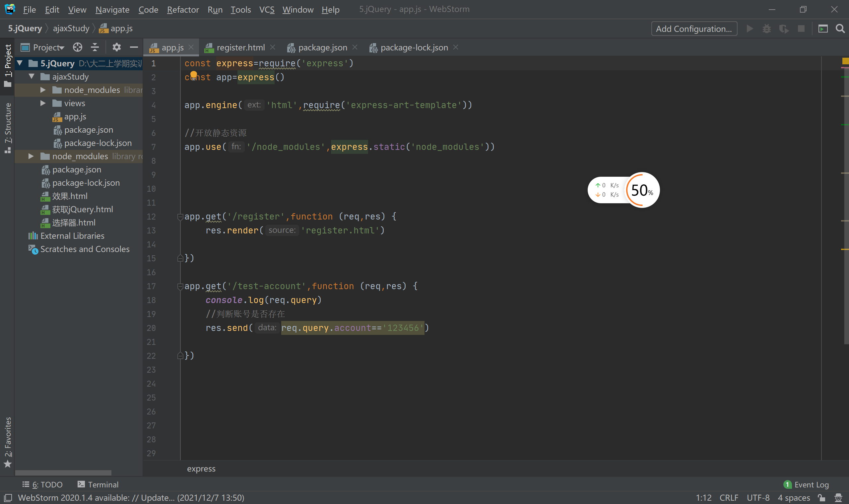The image size is (849, 504).
Task: Click the IDE inspections hector icon in status bar
Action: tap(838, 498)
